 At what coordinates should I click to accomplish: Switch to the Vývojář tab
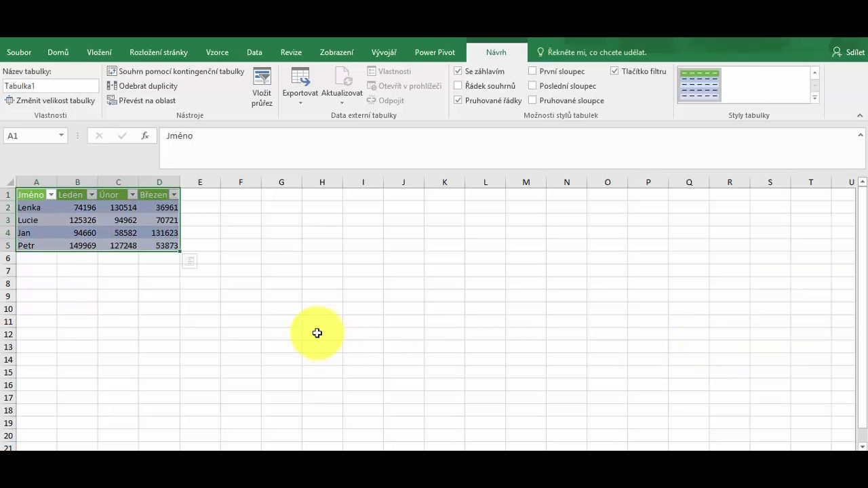pyautogui.click(x=384, y=52)
